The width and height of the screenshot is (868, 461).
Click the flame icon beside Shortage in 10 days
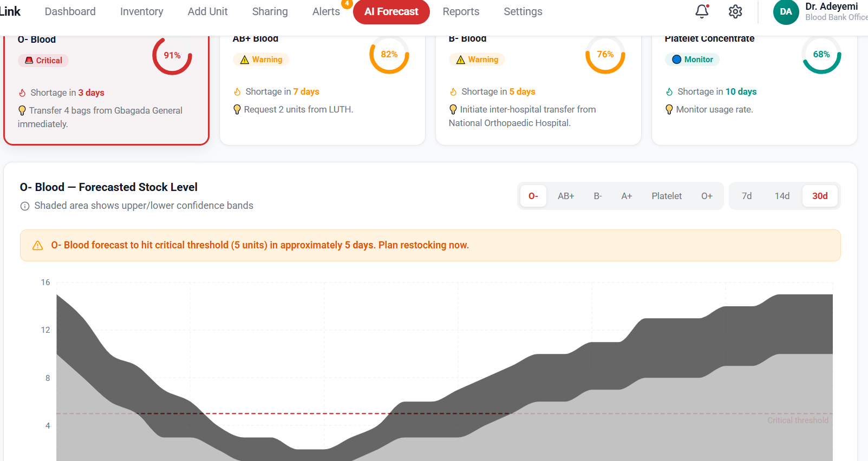click(x=669, y=92)
